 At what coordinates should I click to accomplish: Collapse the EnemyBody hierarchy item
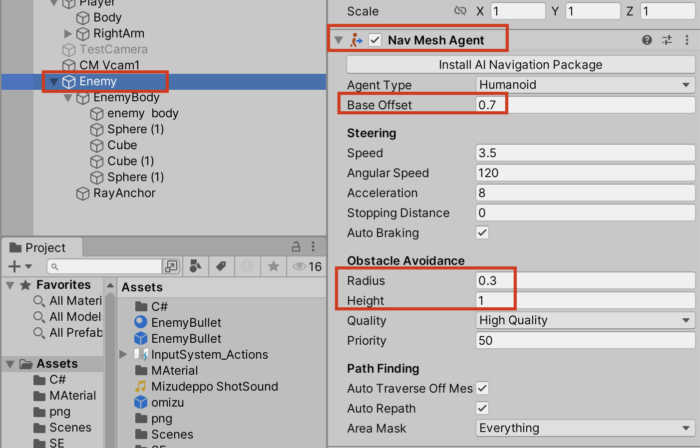(68, 98)
